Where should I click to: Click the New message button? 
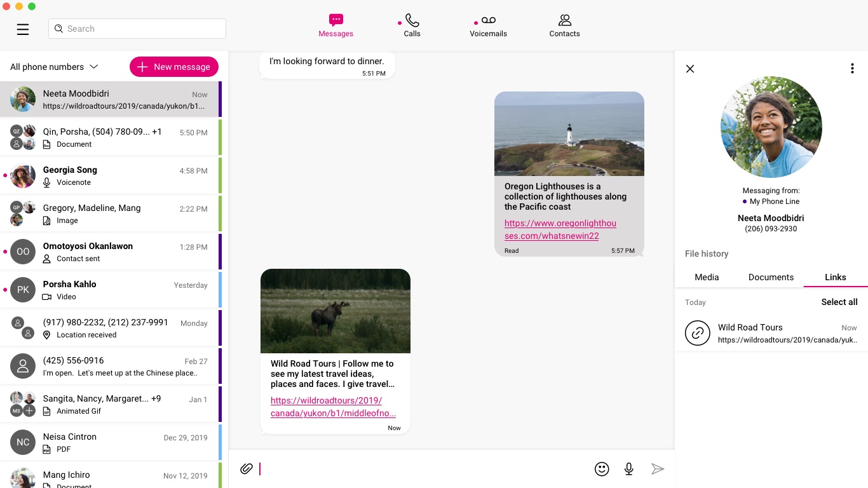[x=174, y=67]
